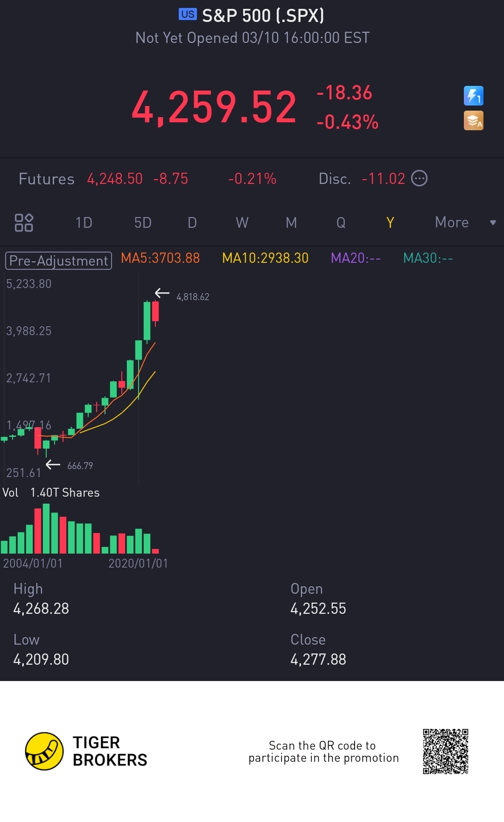Click the dropdown triangle next to More
Image resolution: width=504 pixels, height=822 pixels.
click(493, 223)
